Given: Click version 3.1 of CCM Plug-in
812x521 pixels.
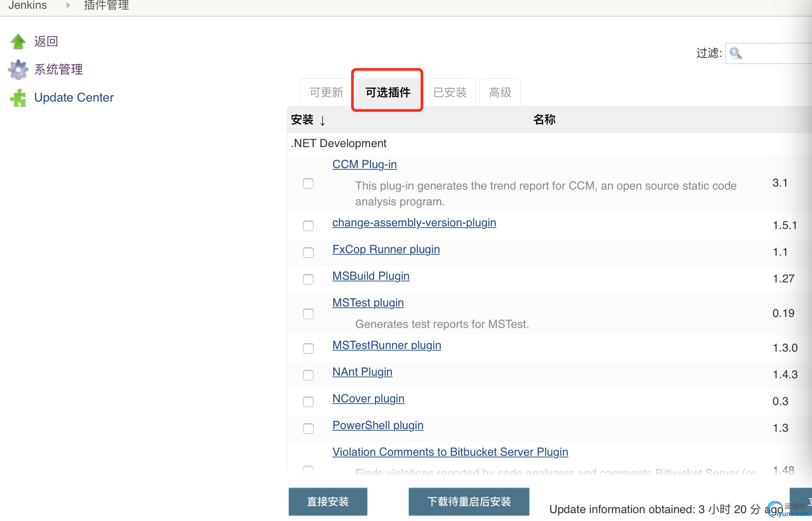Looking at the screenshot, I should 780,183.
